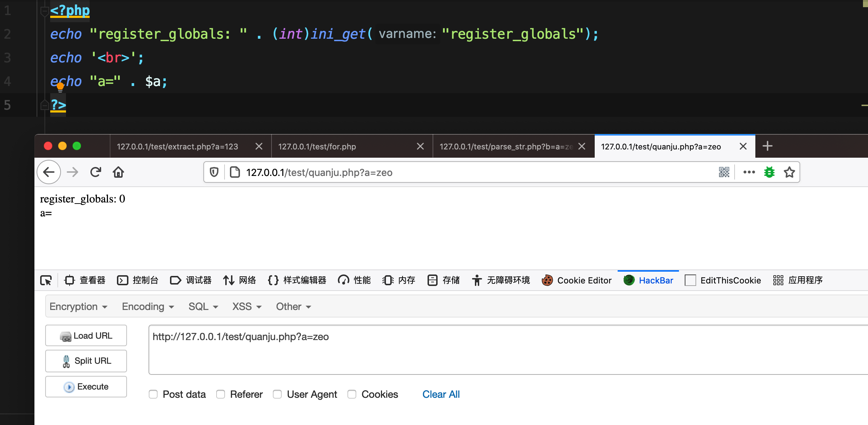Select the HackBar devtools tab
This screenshot has width=868, height=425.
[648, 280]
